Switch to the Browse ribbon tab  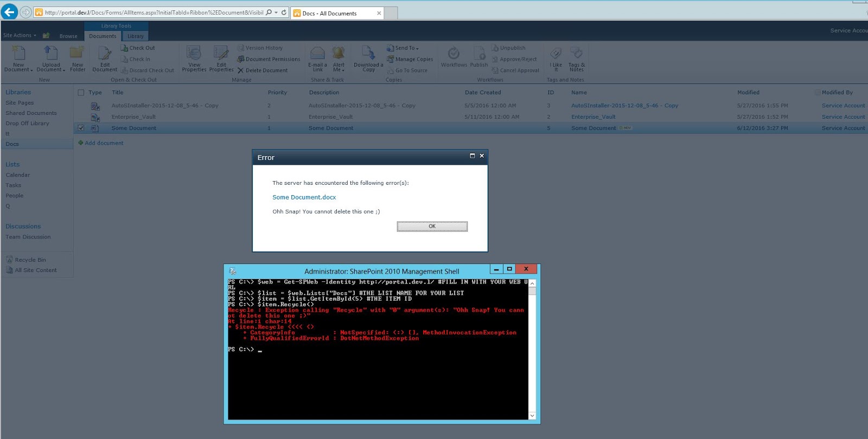coord(68,36)
